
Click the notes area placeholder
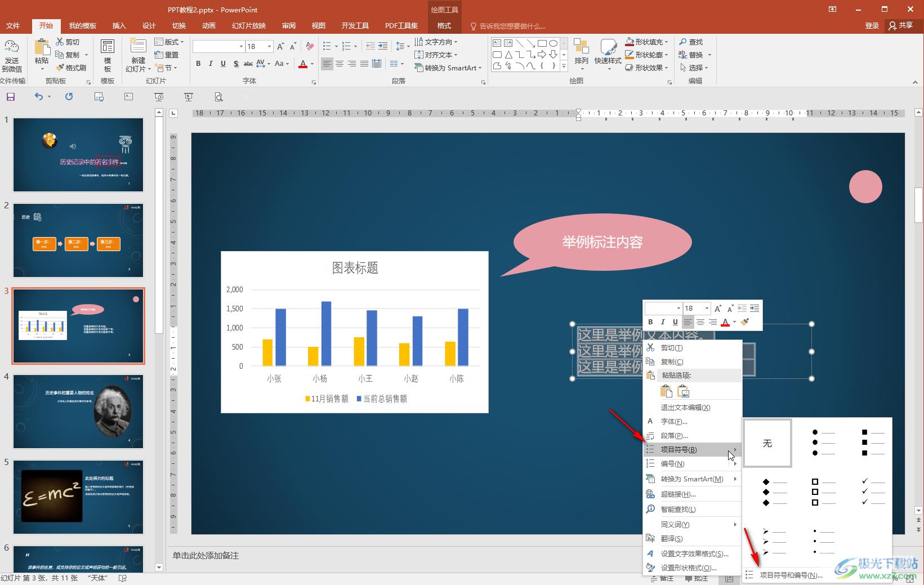tap(206, 555)
